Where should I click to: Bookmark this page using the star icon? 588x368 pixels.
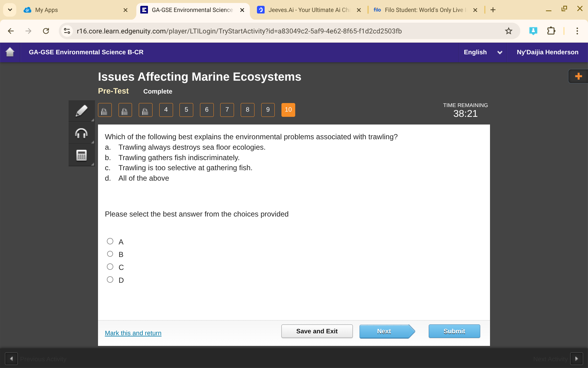(508, 31)
